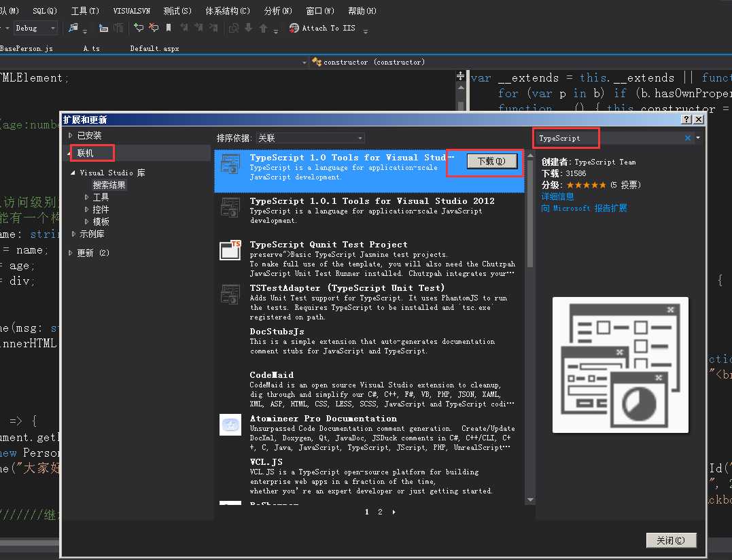
Task: Toggle bookmark via toolbar bookmark icon
Action: [x=169, y=28]
